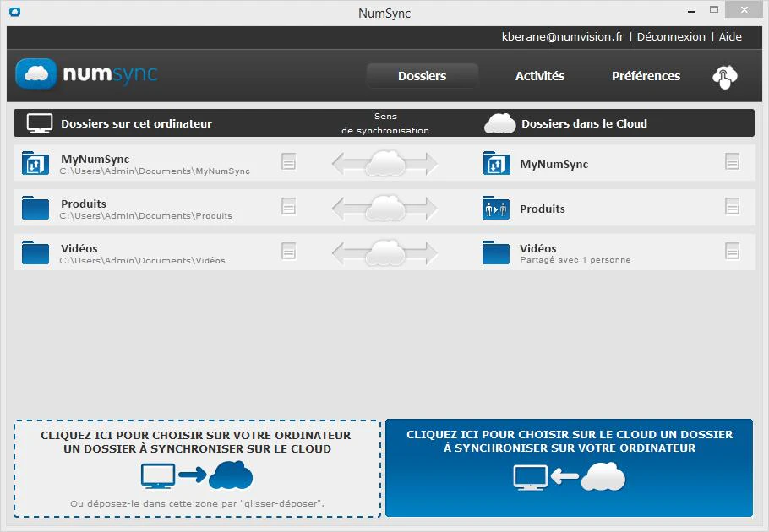769x532 pixels.
Task: Click the numsync cloud logo
Action: click(x=35, y=74)
